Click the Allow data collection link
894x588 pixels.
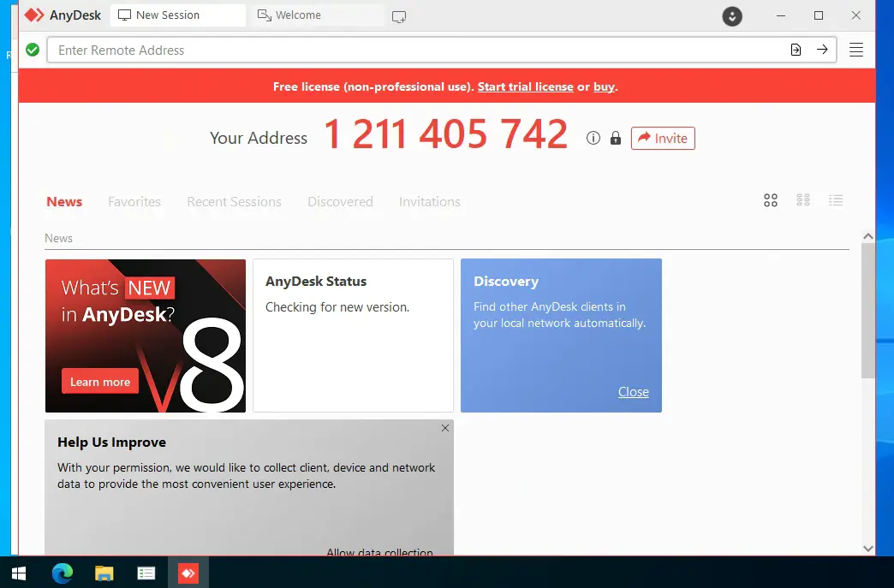click(x=379, y=551)
